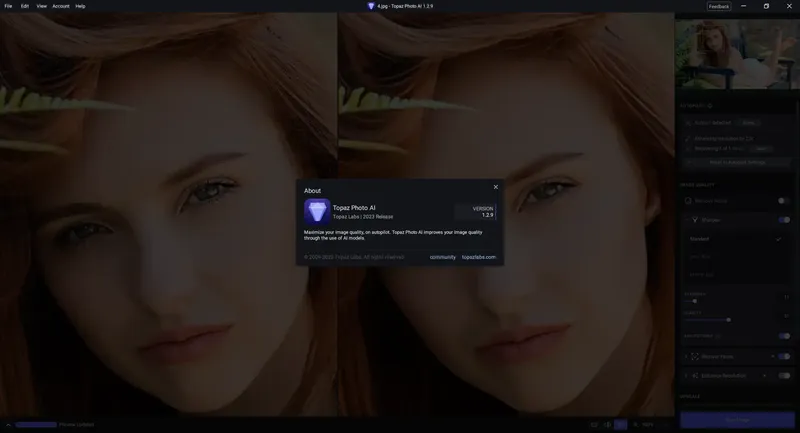Open the File menu
The image size is (800, 433).
8,6
